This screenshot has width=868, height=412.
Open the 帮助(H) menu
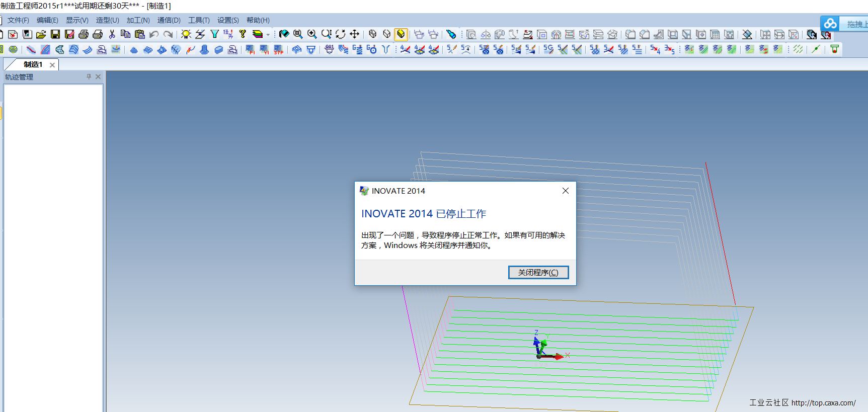coord(258,20)
